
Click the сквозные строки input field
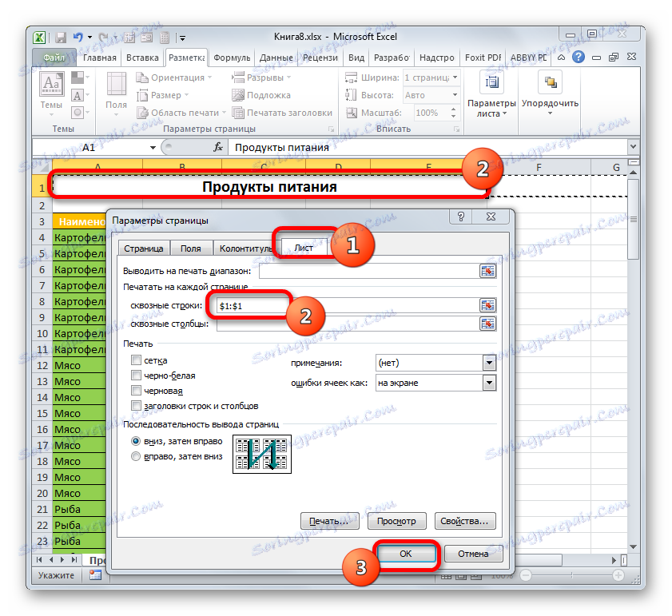[x=347, y=306]
